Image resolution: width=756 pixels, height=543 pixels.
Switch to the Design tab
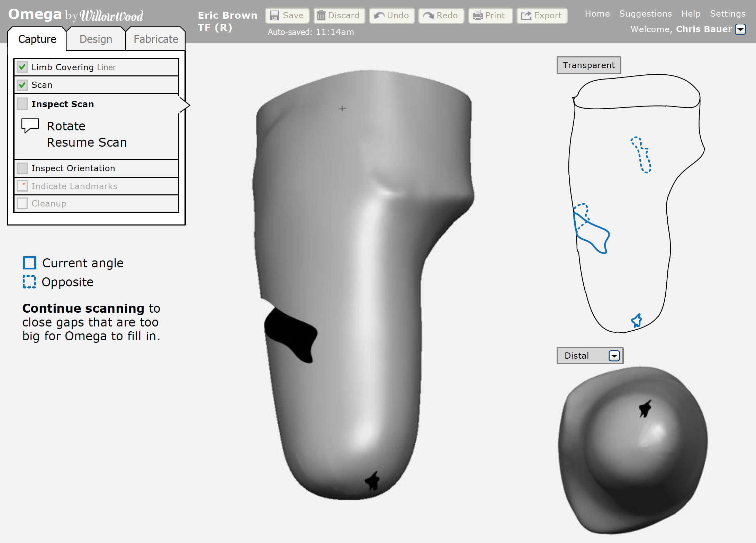click(x=96, y=39)
